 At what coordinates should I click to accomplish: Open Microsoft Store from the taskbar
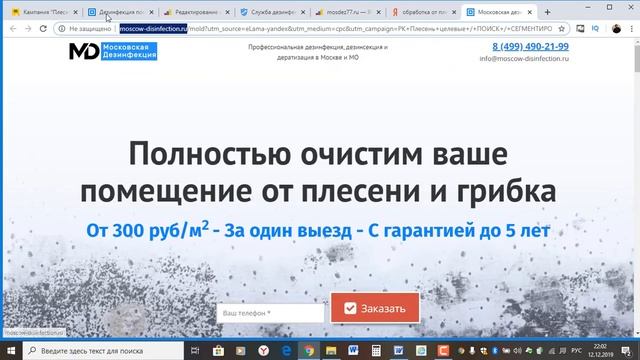[x=218, y=351]
